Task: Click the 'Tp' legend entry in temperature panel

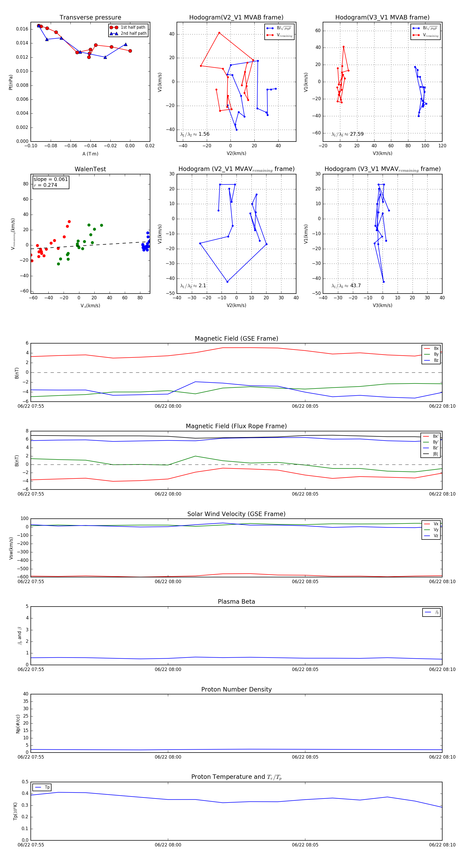Action: 42,787
